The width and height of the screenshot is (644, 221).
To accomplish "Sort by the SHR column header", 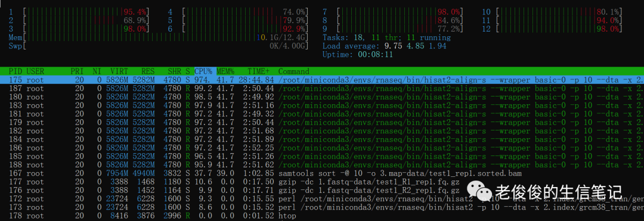I will (174, 71).
